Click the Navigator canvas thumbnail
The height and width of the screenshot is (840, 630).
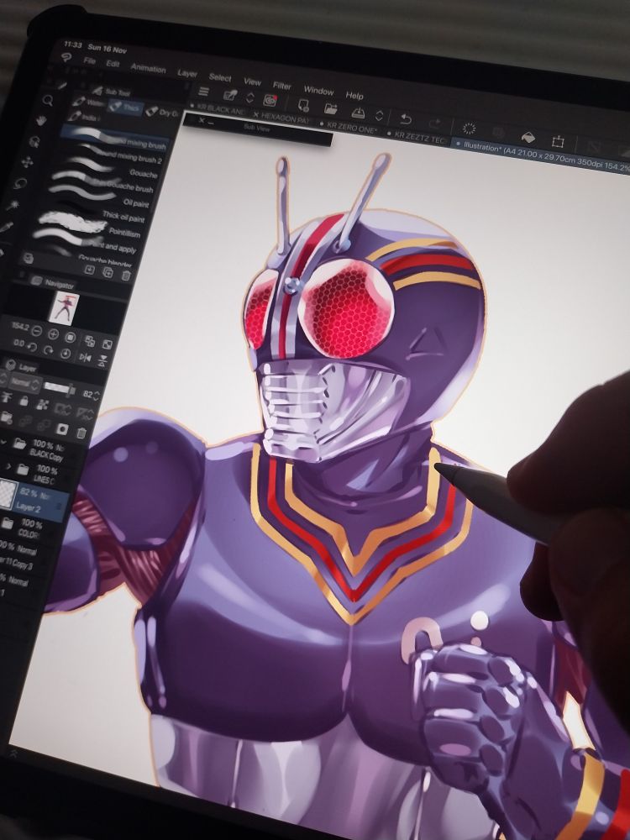(65, 307)
